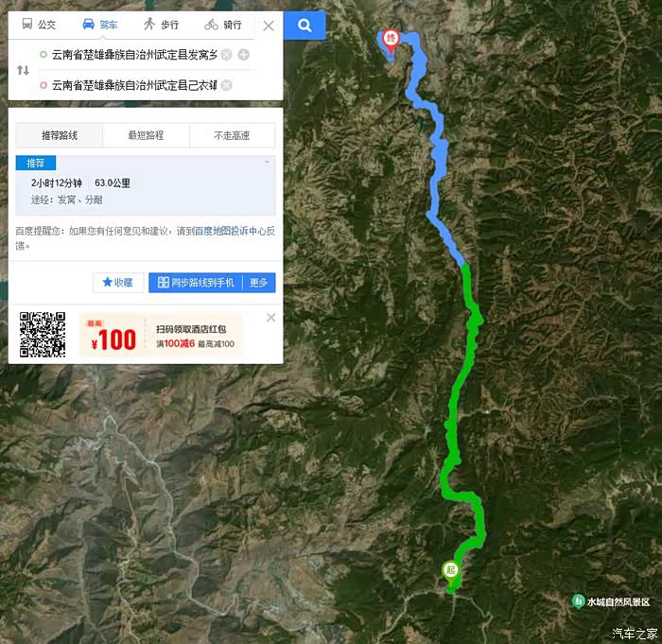This screenshot has width=662, height=644.
Task: Clear the destination location field
Action: 227,85
